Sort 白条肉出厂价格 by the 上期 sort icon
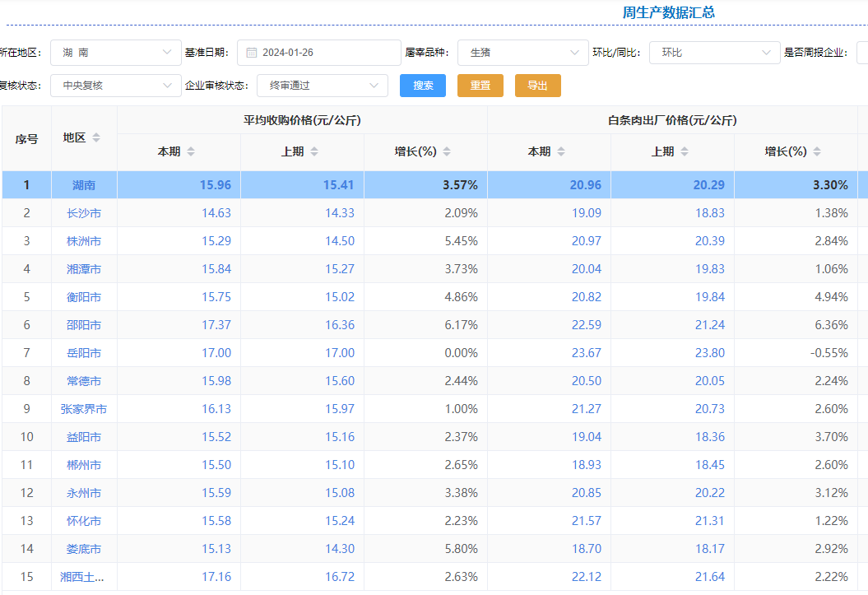868x595 pixels. pyautogui.click(x=685, y=151)
